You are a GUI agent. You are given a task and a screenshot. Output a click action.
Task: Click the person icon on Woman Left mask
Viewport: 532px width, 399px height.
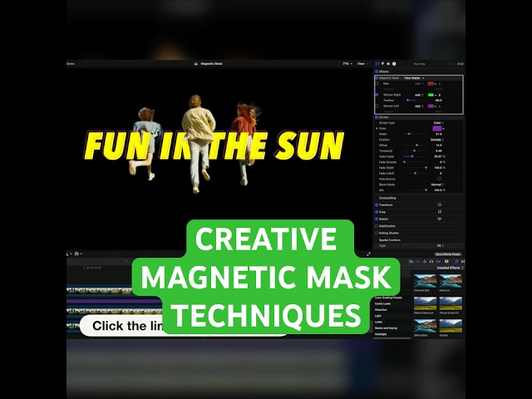[x=440, y=106]
